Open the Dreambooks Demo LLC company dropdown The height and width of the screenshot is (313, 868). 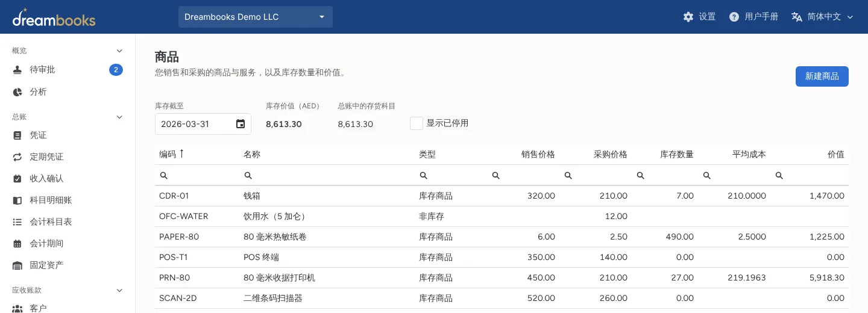(x=256, y=17)
